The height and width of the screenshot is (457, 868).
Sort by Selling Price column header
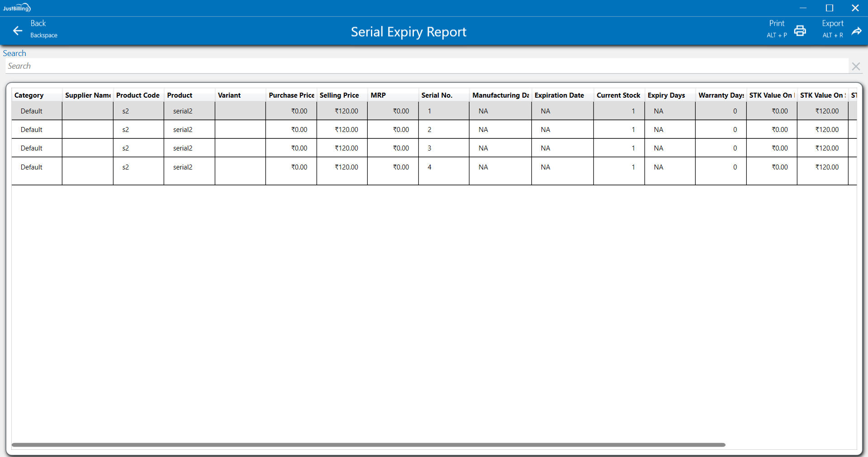[x=339, y=95]
